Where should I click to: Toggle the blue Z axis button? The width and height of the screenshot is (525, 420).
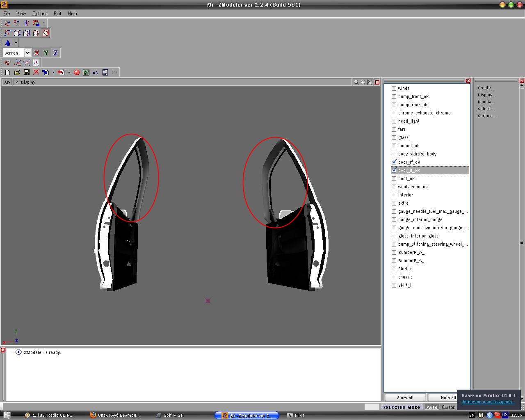click(55, 52)
